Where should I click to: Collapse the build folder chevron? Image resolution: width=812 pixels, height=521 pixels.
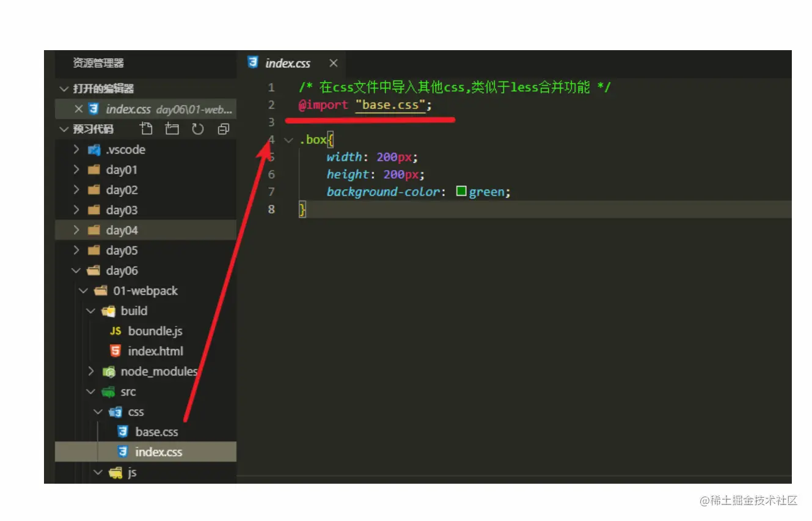pyautogui.click(x=90, y=311)
